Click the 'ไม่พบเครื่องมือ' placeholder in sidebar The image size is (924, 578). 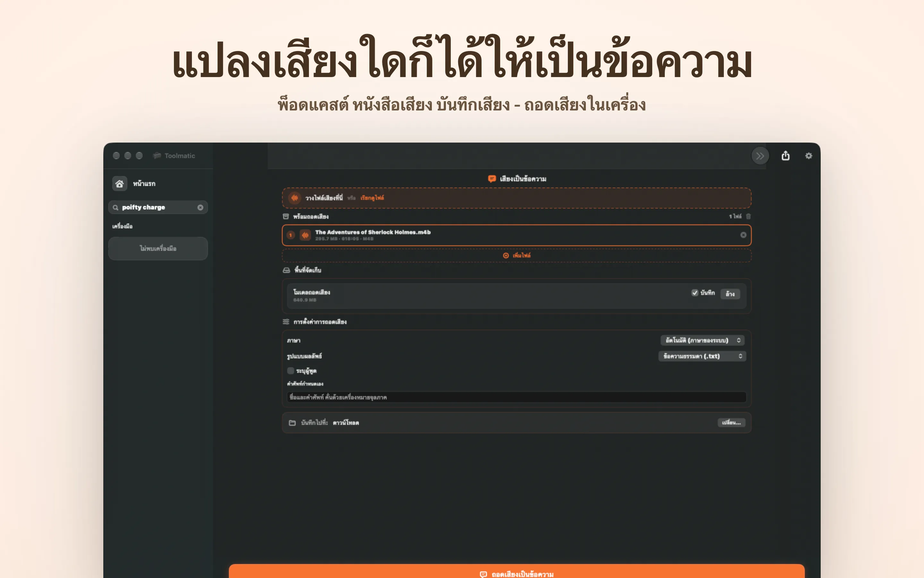[x=158, y=249]
